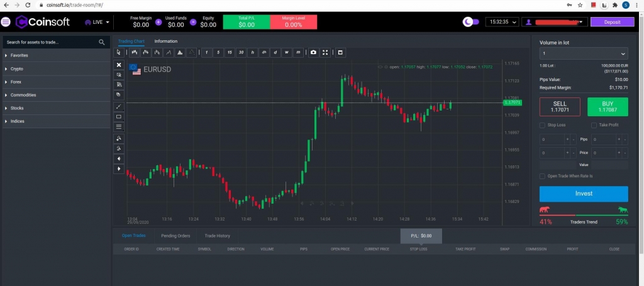The width and height of the screenshot is (644, 286).
Task: Select the horizontal lines tool
Action: (119, 126)
